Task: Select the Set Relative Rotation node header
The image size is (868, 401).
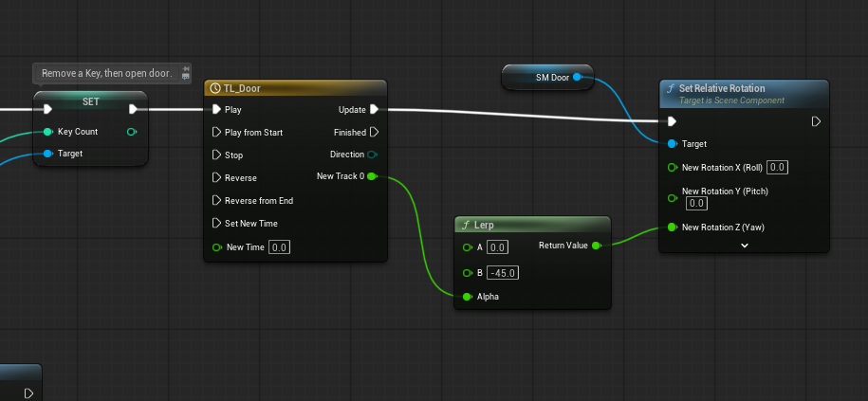Action: pyautogui.click(x=744, y=94)
